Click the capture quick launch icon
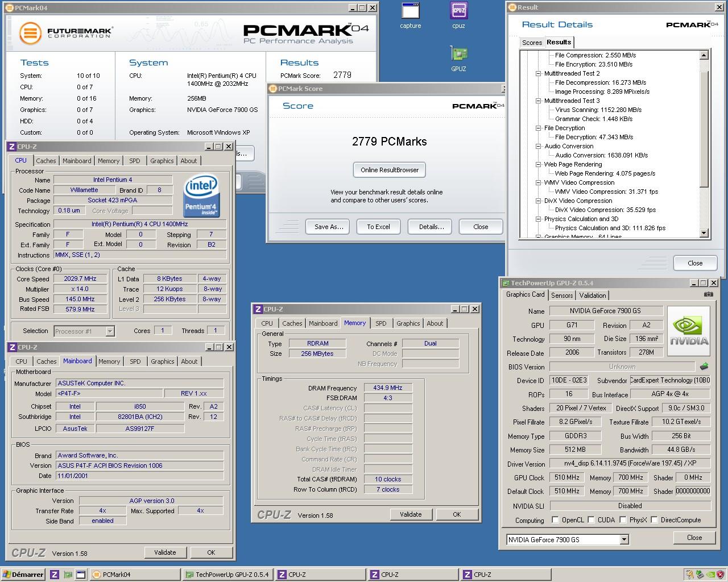Image resolution: width=728 pixels, height=582 pixels. [81, 575]
